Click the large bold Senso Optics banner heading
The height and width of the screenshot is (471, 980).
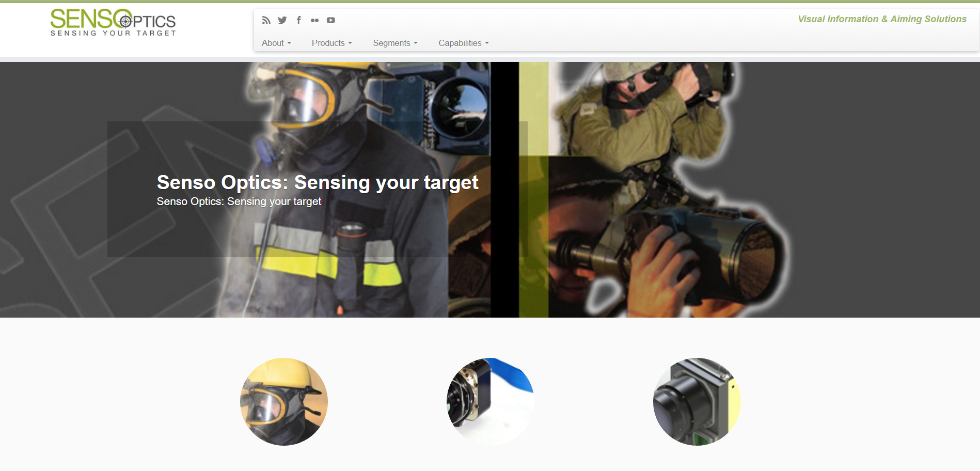pyautogui.click(x=317, y=182)
